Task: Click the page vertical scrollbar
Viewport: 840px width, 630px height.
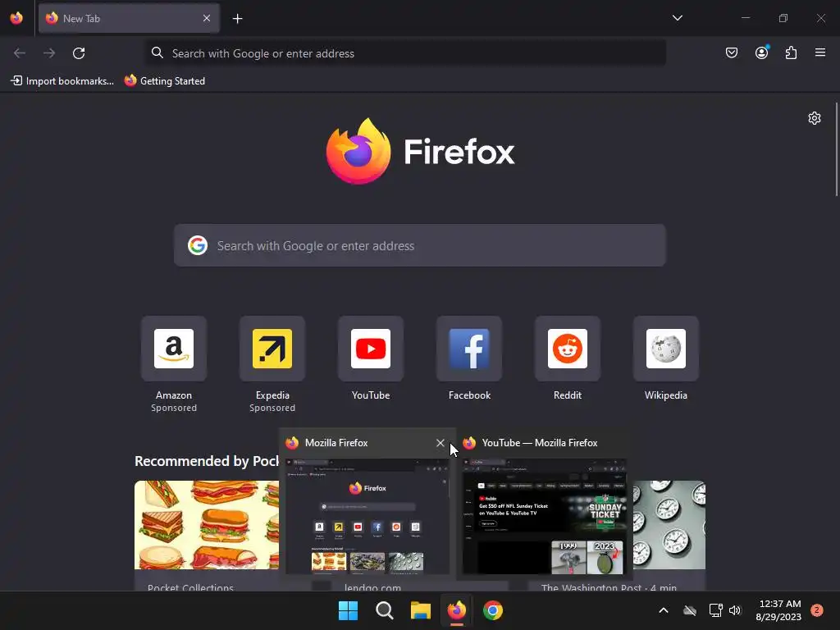Action: coord(837,150)
